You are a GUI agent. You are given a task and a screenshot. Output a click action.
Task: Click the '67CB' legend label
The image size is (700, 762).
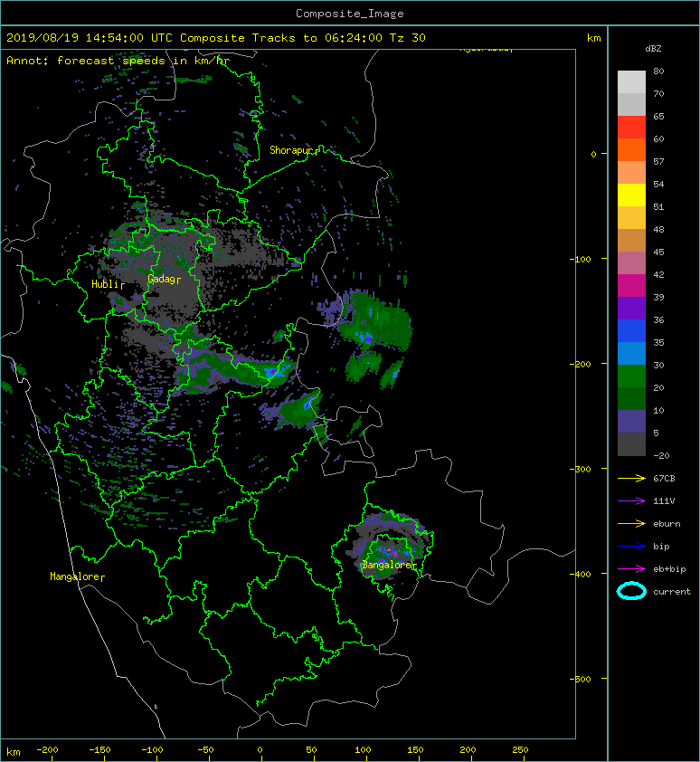pos(664,479)
